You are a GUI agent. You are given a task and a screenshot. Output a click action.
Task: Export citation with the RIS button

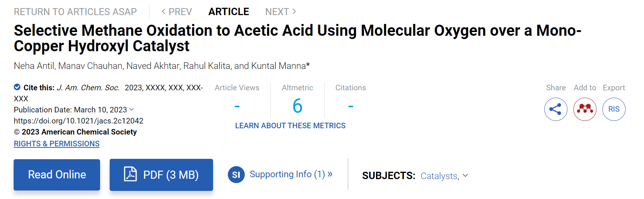click(614, 109)
